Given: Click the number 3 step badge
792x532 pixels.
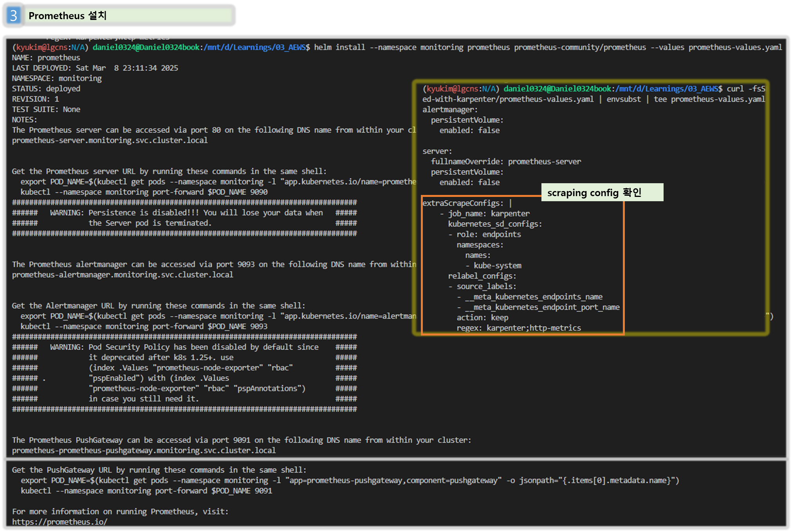Looking at the screenshot, I should pyautogui.click(x=14, y=16).
